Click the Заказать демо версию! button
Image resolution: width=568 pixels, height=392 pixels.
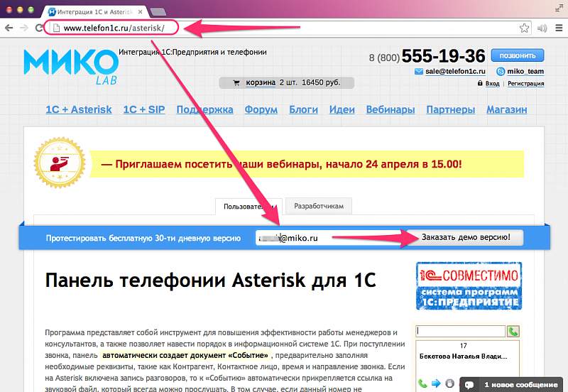[466, 237]
